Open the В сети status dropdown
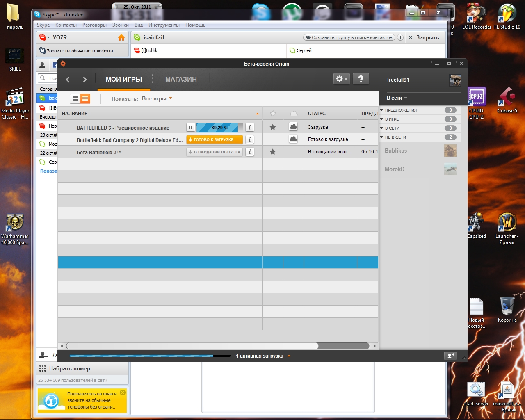 [397, 98]
